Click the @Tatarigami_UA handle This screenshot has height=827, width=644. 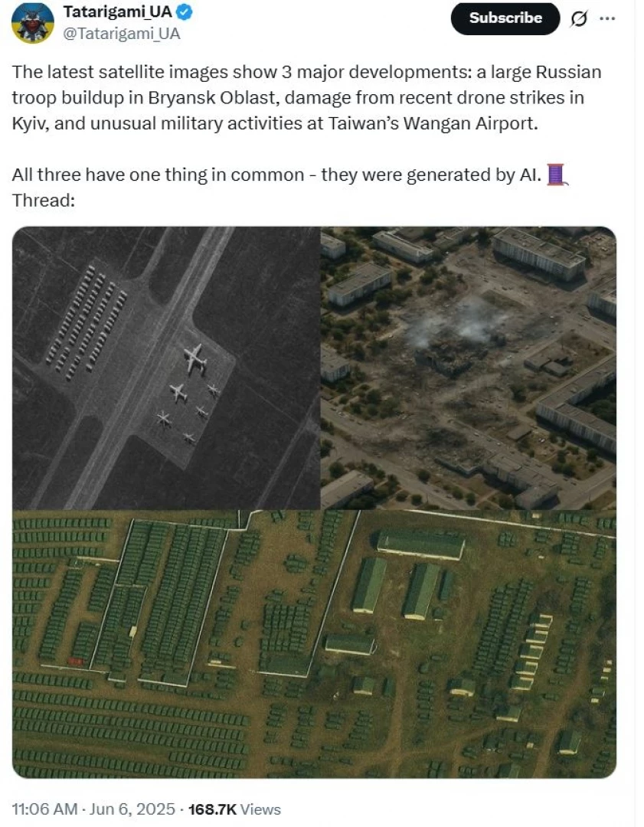(121, 34)
